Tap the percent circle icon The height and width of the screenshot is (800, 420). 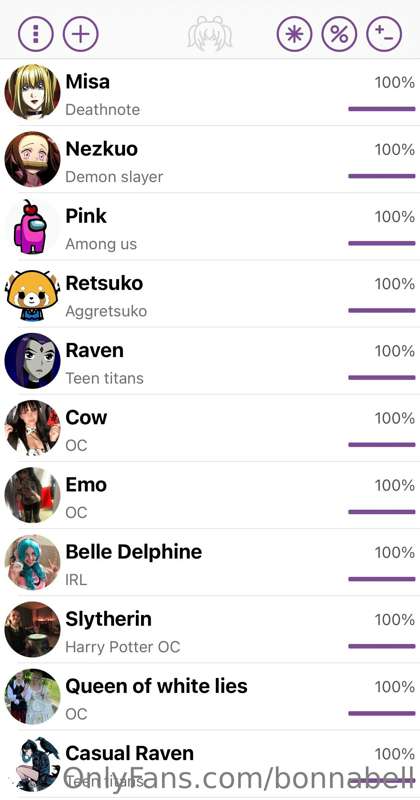339,34
